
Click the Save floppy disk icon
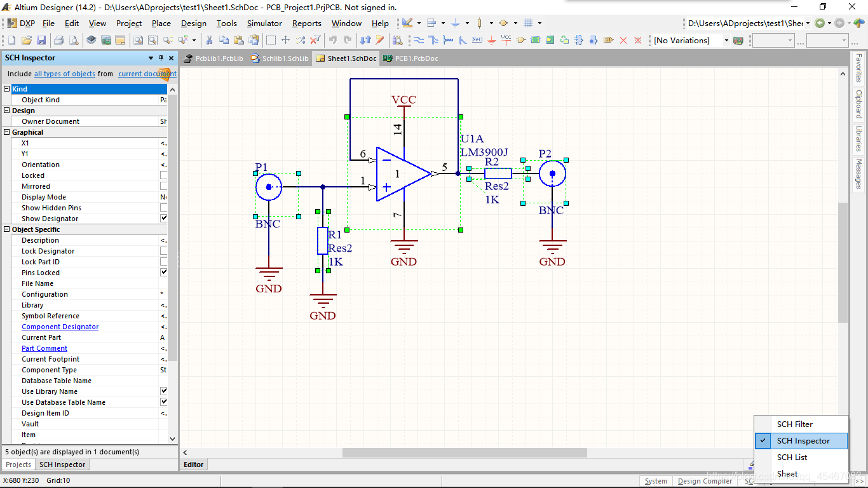click(x=41, y=40)
